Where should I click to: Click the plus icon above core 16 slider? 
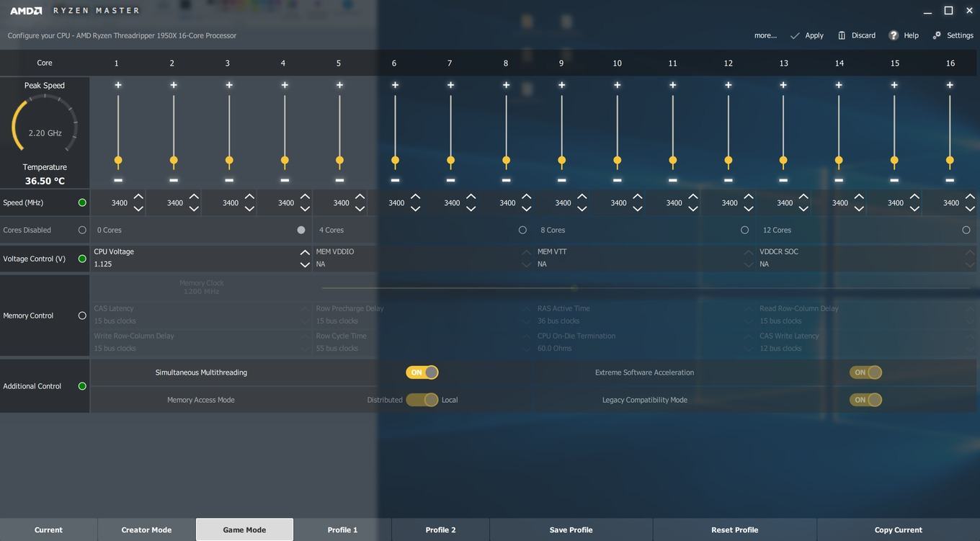950,85
